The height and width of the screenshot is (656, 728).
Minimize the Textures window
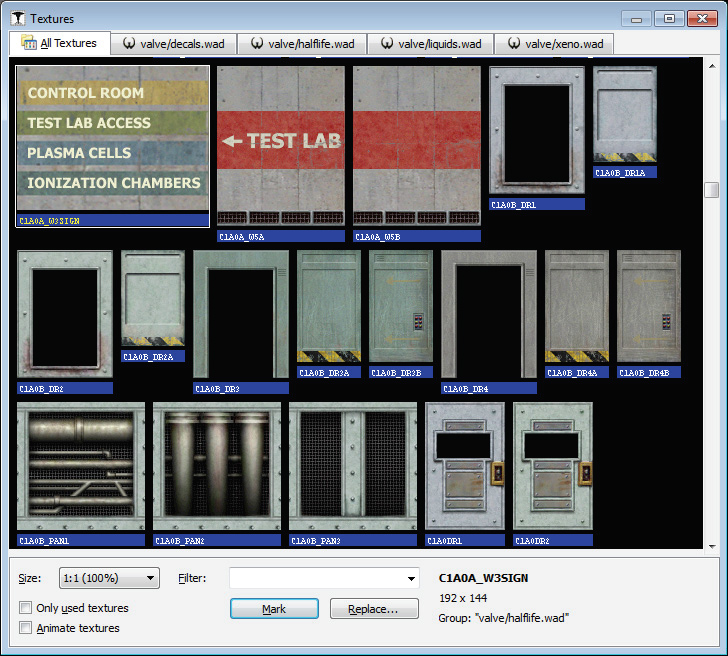click(x=637, y=19)
